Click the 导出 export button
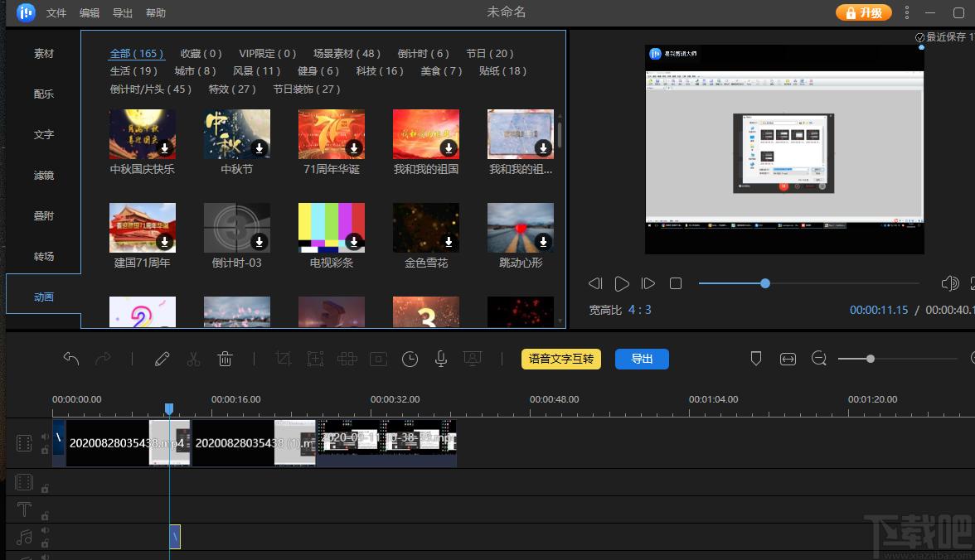 pyautogui.click(x=642, y=359)
